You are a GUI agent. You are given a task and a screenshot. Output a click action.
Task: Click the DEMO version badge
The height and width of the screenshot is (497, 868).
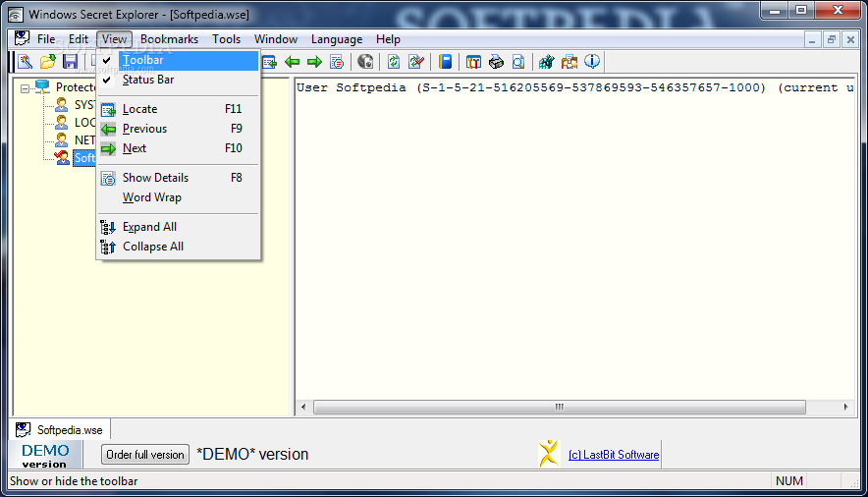coord(45,455)
